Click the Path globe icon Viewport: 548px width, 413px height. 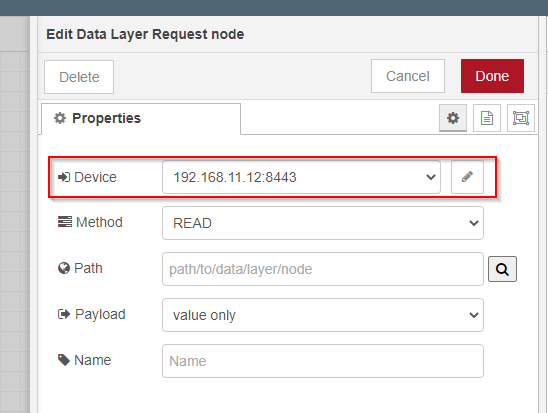[64, 268]
